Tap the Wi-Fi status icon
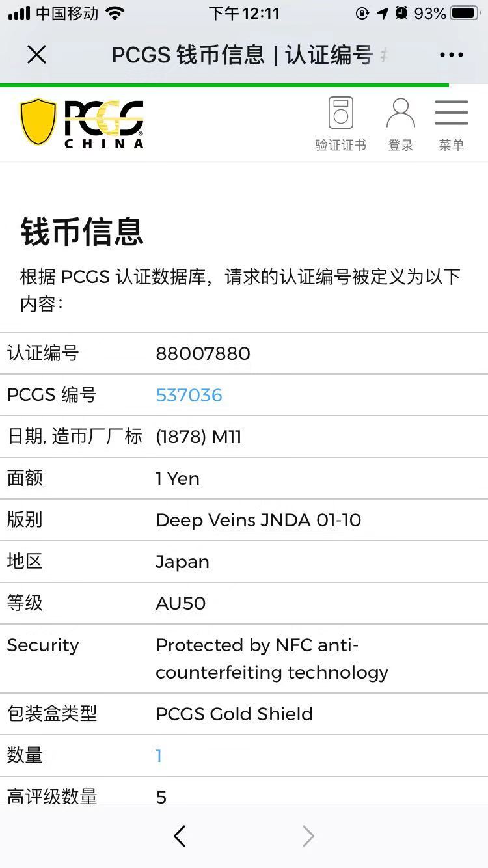This screenshot has width=488, height=868. coord(115,13)
